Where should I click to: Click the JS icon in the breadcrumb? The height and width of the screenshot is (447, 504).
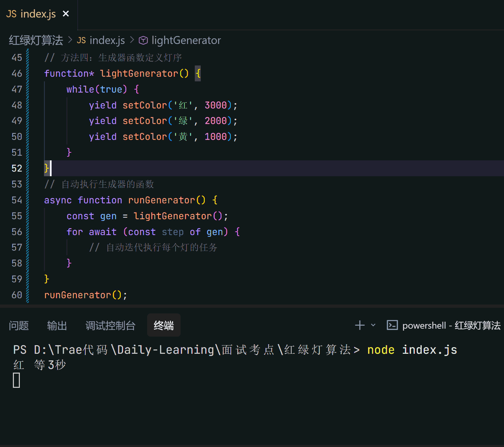(x=81, y=40)
